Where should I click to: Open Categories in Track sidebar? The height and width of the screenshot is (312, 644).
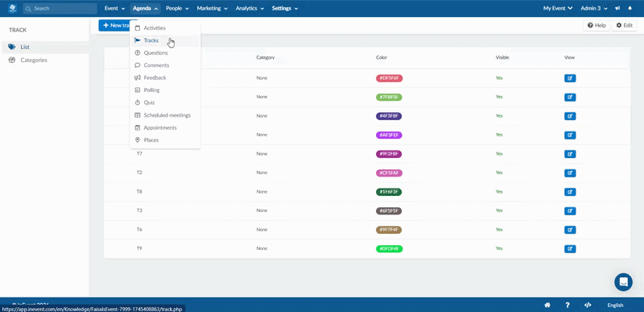click(44, 60)
